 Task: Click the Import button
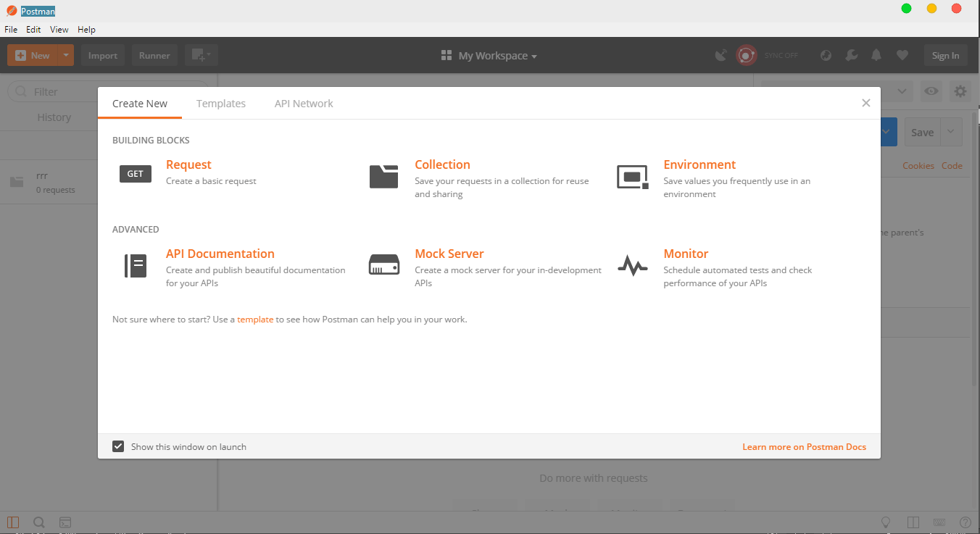point(103,55)
